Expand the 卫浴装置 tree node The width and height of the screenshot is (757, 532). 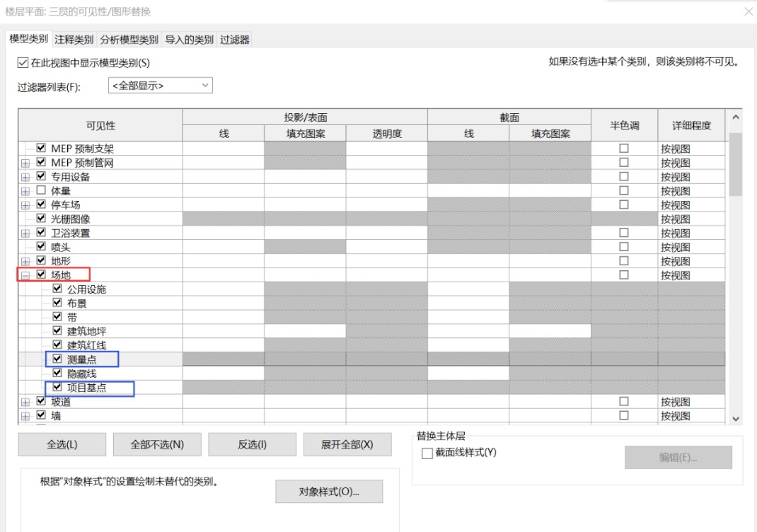(x=25, y=233)
